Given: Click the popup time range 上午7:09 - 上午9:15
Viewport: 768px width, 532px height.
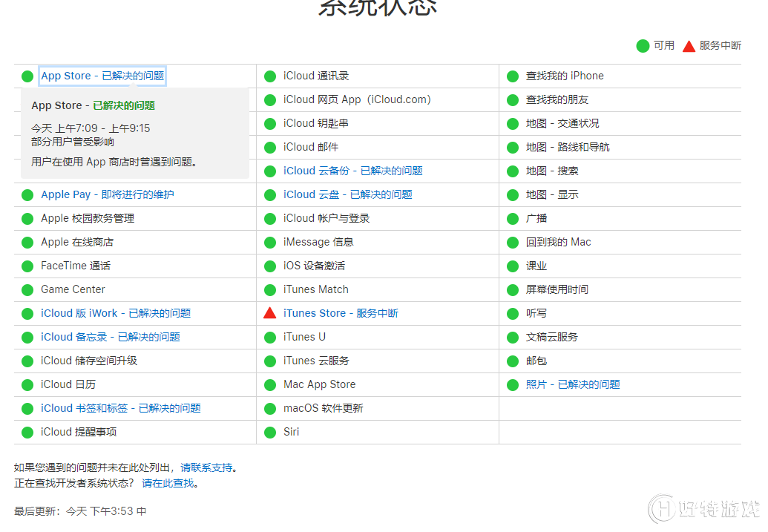Looking at the screenshot, I should pyautogui.click(x=102, y=128).
